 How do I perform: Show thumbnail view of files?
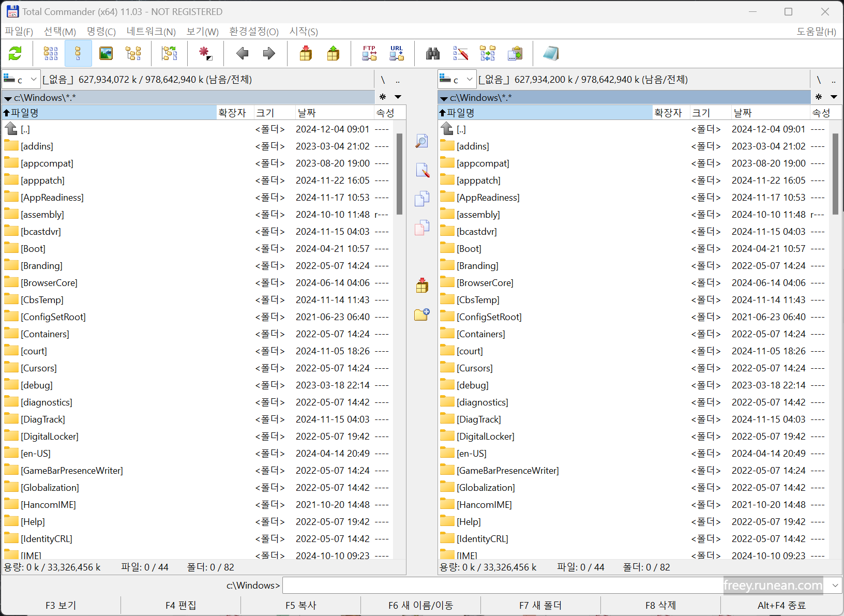[106, 53]
